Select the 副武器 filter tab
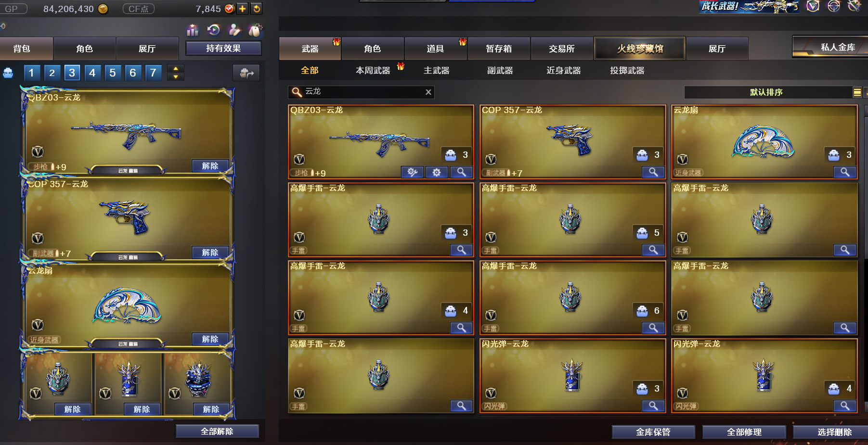The height and width of the screenshot is (445, 868). [500, 71]
